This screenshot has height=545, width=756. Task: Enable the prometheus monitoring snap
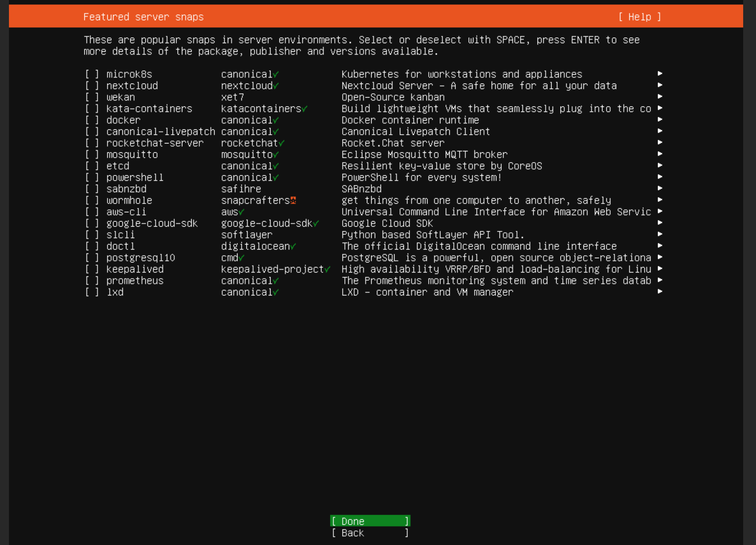92,280
